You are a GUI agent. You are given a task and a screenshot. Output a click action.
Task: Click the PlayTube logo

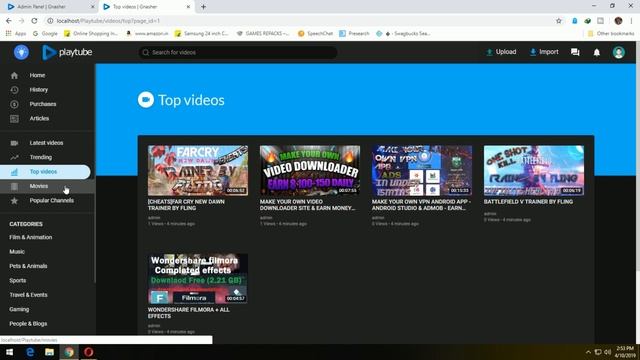click(67, 52)
